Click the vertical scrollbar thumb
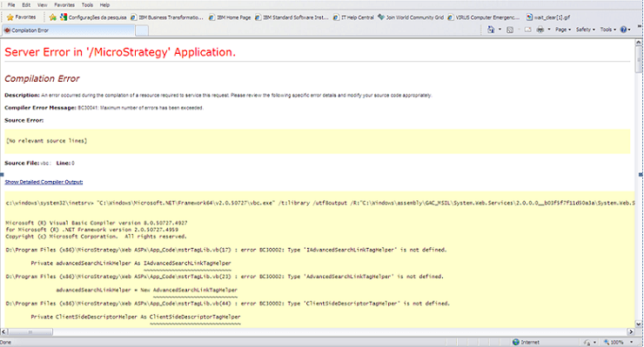Image resolution: width=644 pixels, height=347 pixels. [639, 59]
